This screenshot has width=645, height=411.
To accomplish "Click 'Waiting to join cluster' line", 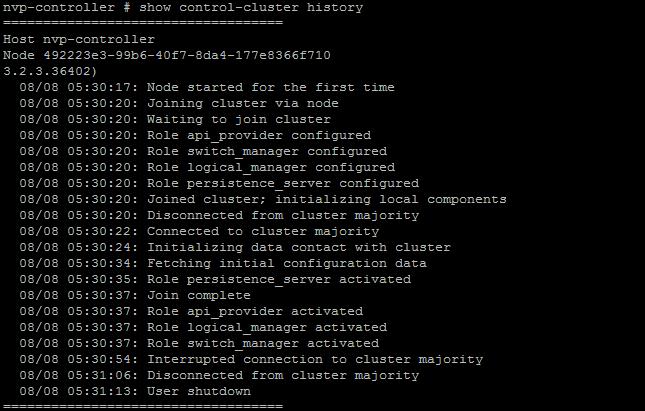I will 175,120.
